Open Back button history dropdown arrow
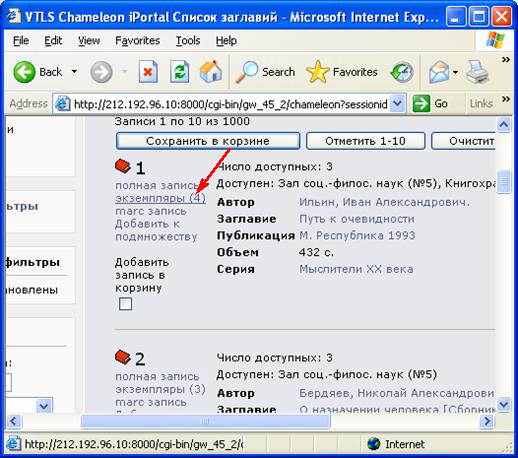The width and height of the screenshot is (518, 458). tap(74, 71)
